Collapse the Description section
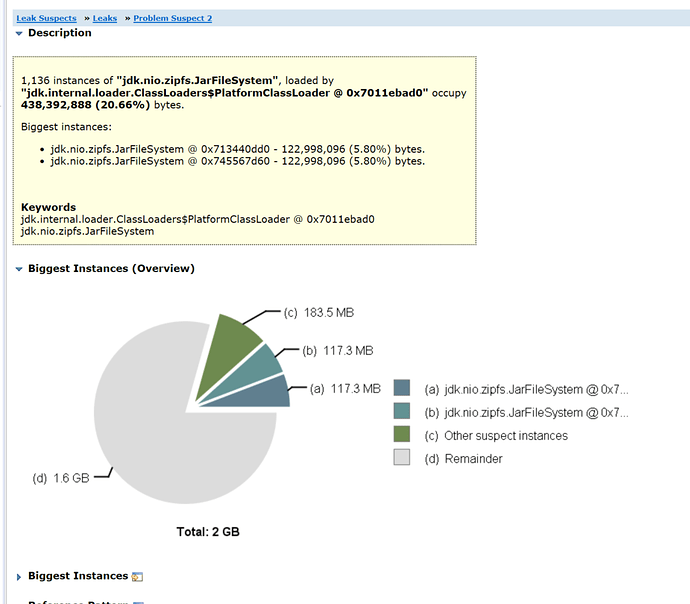This screenshot has width=690, height=604. point(19,33)
